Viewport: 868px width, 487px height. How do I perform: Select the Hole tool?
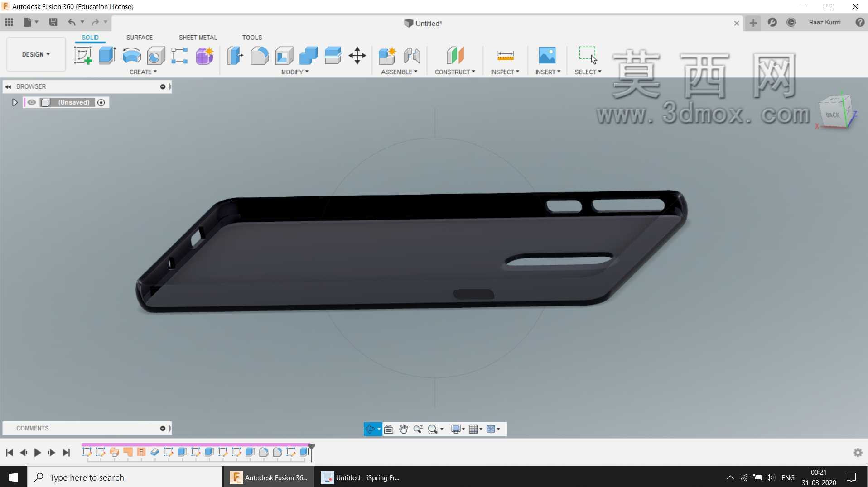click(x=156, y=56)
